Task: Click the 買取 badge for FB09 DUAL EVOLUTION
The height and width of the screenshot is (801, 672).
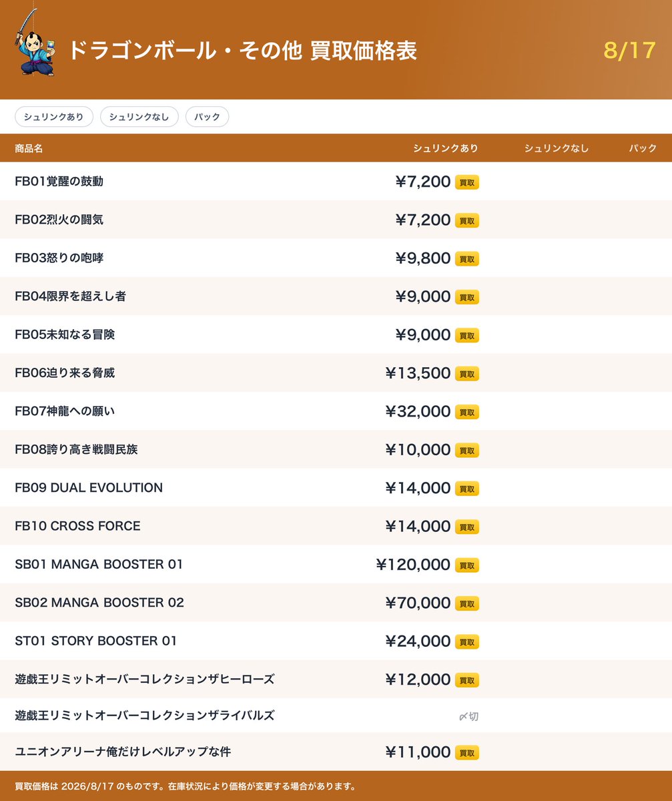Action: pyautogui.click(x=467, y=489)
